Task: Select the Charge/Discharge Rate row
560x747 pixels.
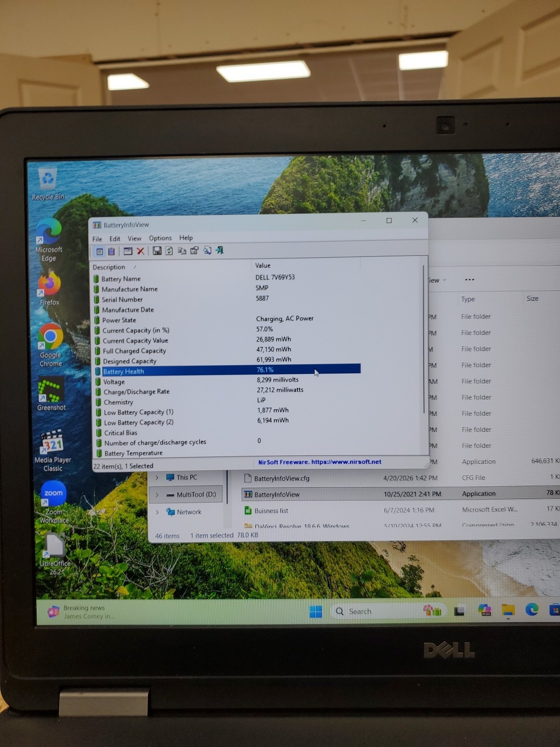Action: (227, 391)
